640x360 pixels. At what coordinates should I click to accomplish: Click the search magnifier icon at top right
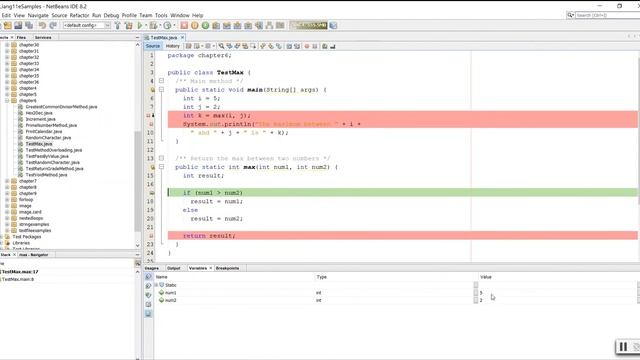pyautogui.click(x=570, y=15)
